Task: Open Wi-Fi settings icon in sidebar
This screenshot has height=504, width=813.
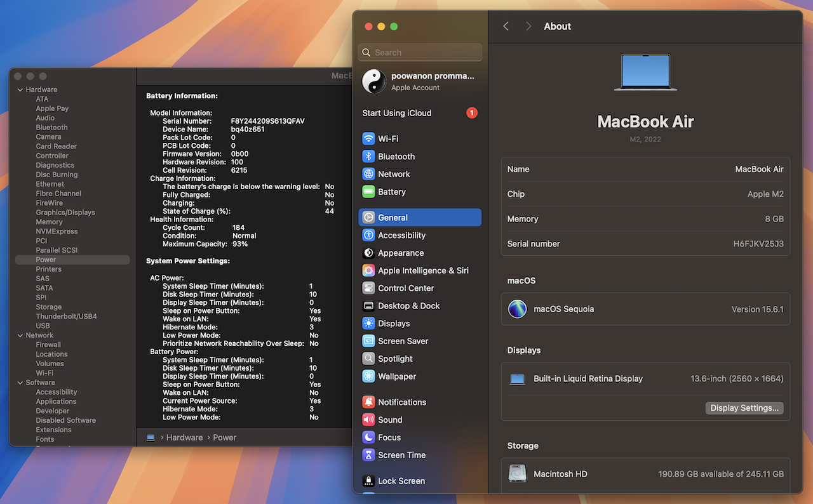Action: coord(368,139)
